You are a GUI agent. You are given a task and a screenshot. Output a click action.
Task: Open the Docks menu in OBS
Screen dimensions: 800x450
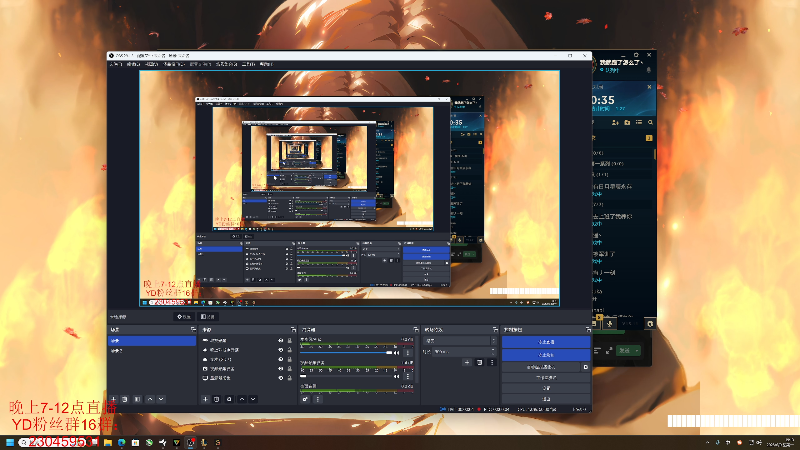(173, 64)
